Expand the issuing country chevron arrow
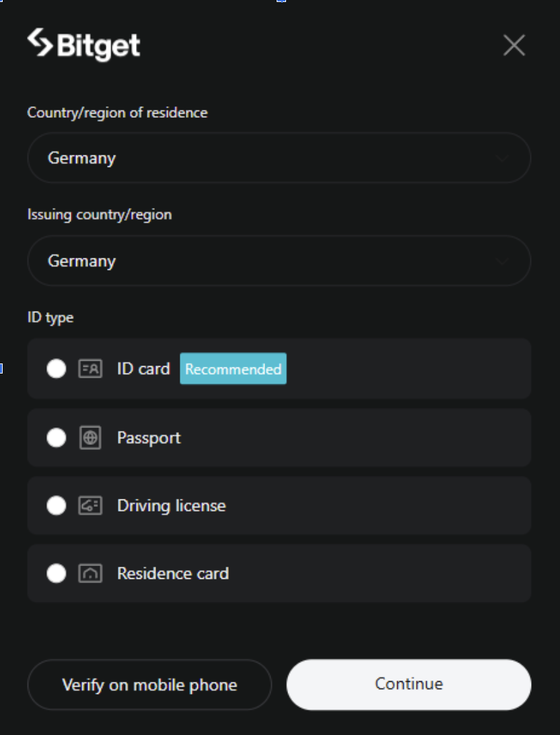 click(x=502, y=261)
